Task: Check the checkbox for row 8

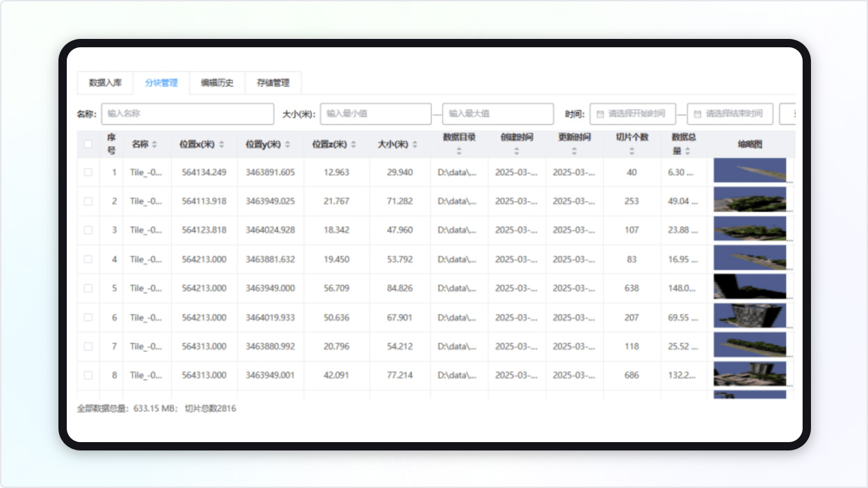Action: [88, 375]
